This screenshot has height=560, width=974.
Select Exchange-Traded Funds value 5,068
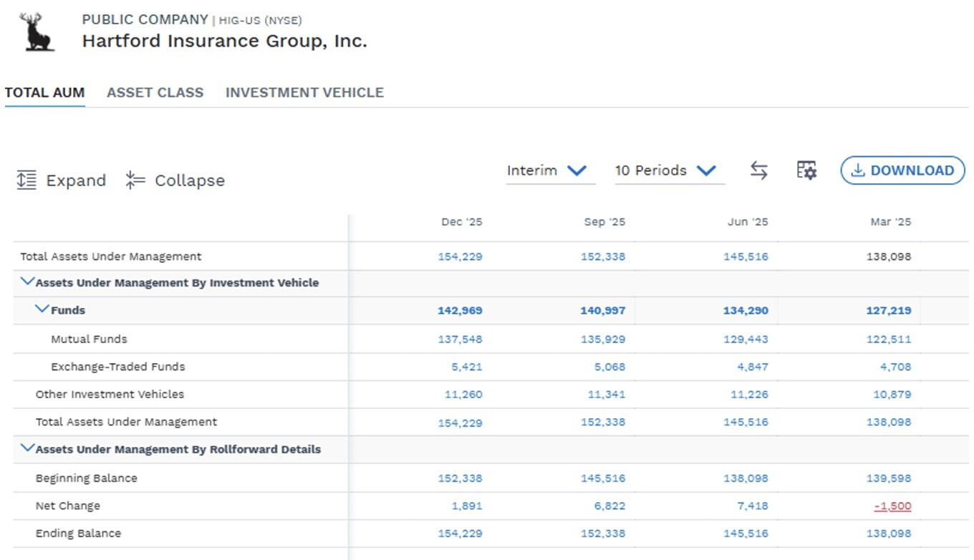610,367
